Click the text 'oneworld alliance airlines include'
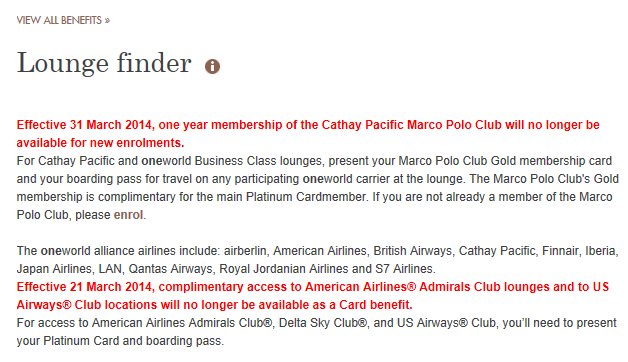Image resolution: width=628 pixels, height=362 pixels. [130, 251]
